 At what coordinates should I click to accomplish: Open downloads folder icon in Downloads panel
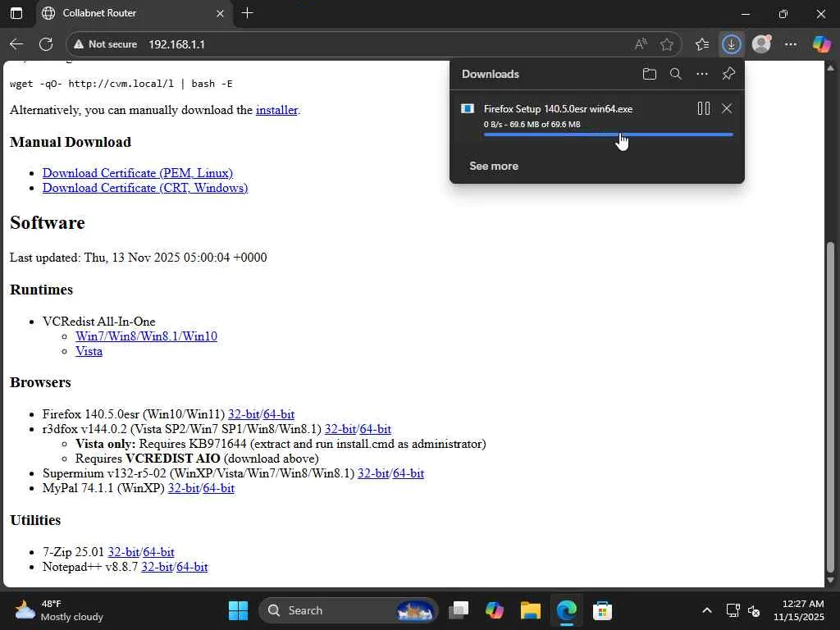pyautogui.click(x=650, y=74)
